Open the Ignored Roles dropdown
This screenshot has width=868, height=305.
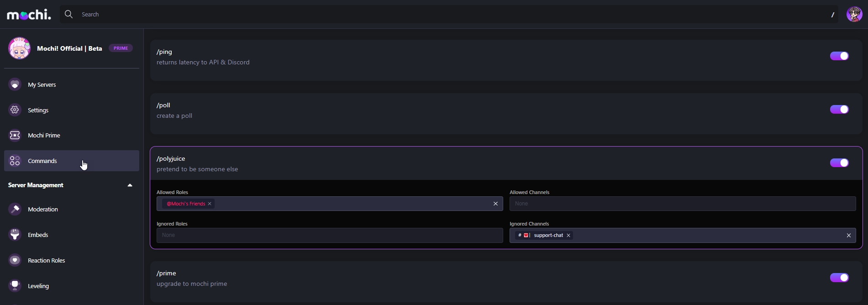[x=329, y=235]
